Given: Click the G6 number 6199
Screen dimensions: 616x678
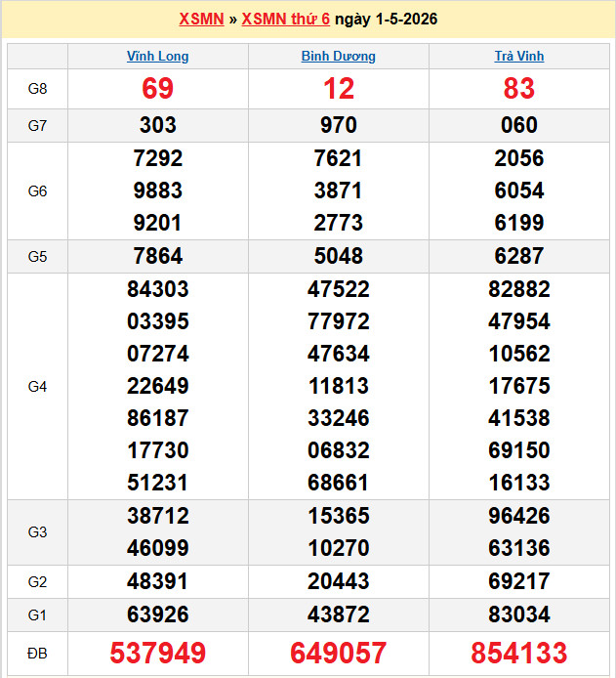Looking at the screenshot, I should tap(518, 223).
